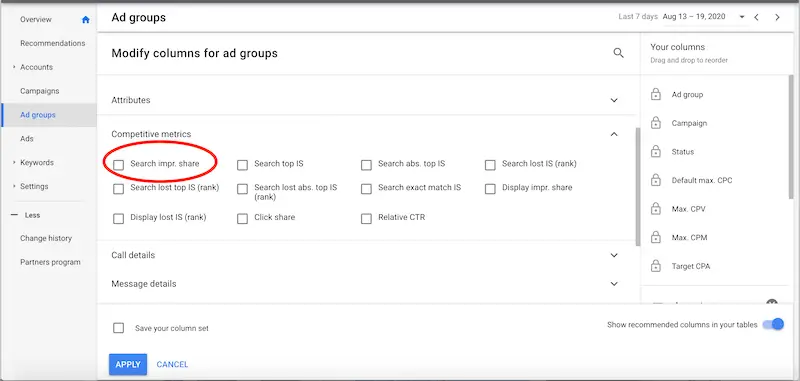Check the Search impr. share checkbox
This screenshot has width=800, height=381.
coord(118,165)
